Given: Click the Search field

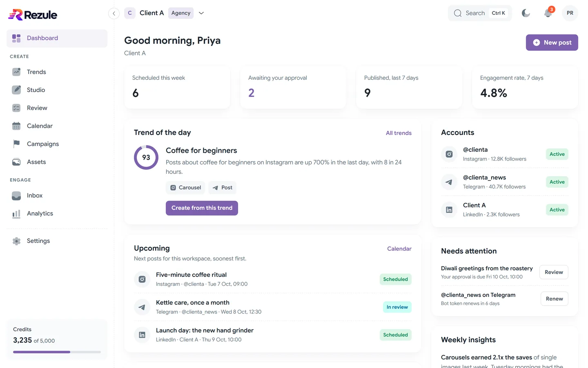Looking at the screenshot, I should (480, 13).
